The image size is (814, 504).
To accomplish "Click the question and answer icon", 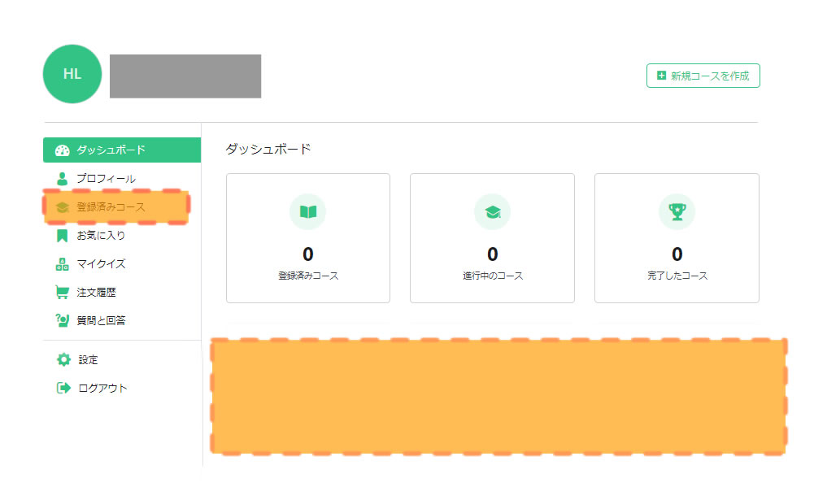I will click(x=63, y=320).
